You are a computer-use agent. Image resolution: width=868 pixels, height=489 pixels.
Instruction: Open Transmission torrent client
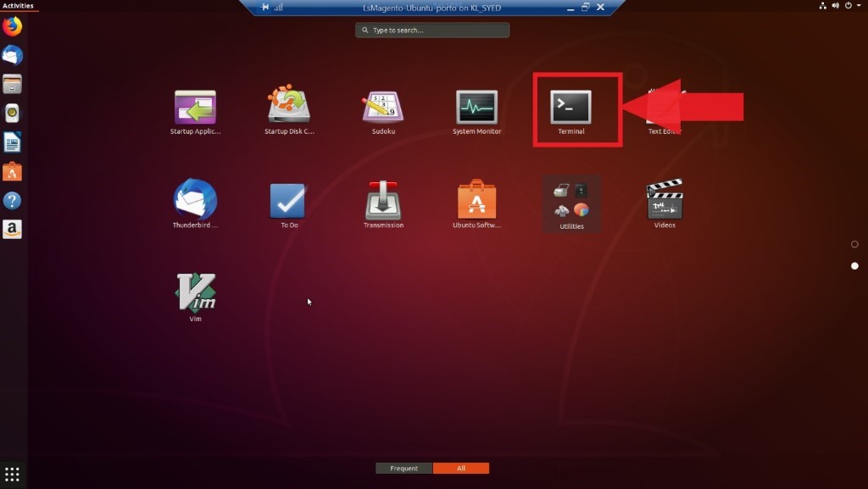(383, 204)
